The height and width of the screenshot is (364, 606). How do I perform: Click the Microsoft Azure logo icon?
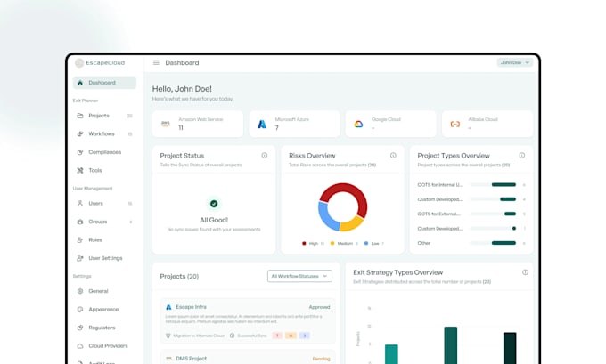coord(262,124)
